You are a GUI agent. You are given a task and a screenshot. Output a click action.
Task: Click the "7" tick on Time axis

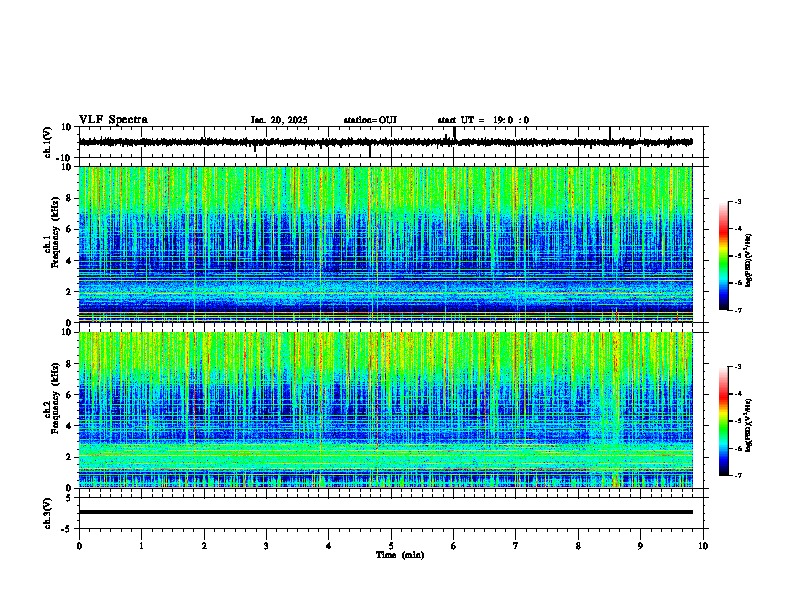tap(516, 546)
